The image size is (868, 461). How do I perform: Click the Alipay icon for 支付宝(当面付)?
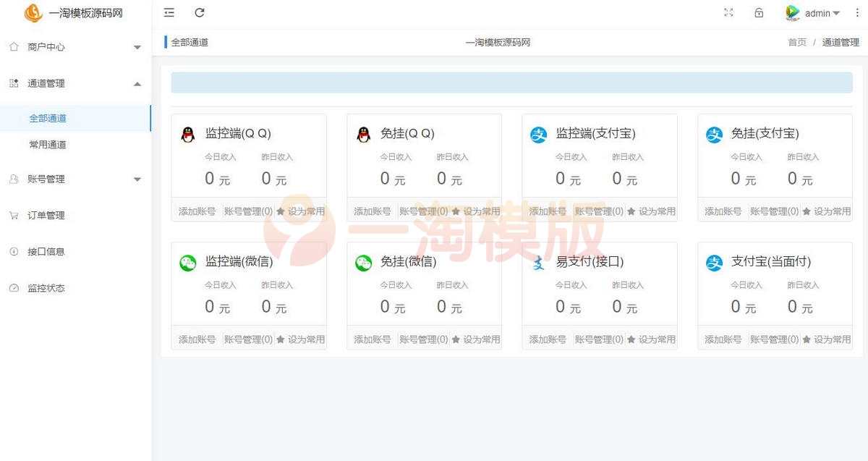point(714,263)
